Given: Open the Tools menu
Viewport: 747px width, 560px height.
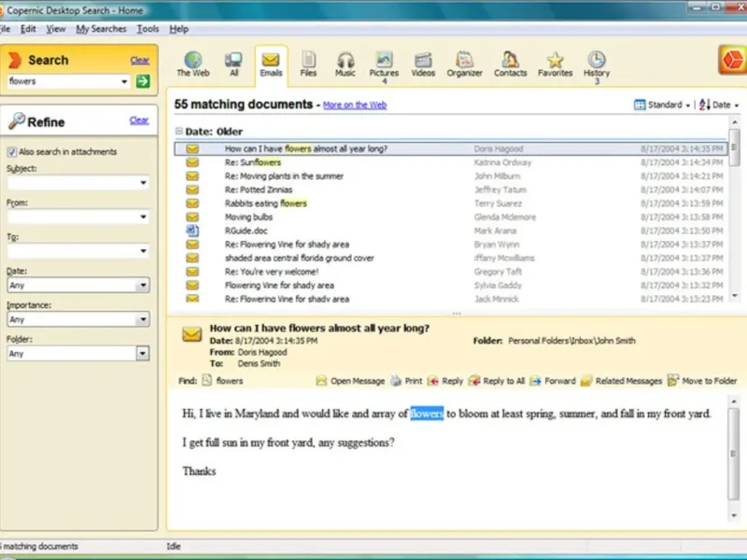Looking at the screenshot, I should coord(148,29).
